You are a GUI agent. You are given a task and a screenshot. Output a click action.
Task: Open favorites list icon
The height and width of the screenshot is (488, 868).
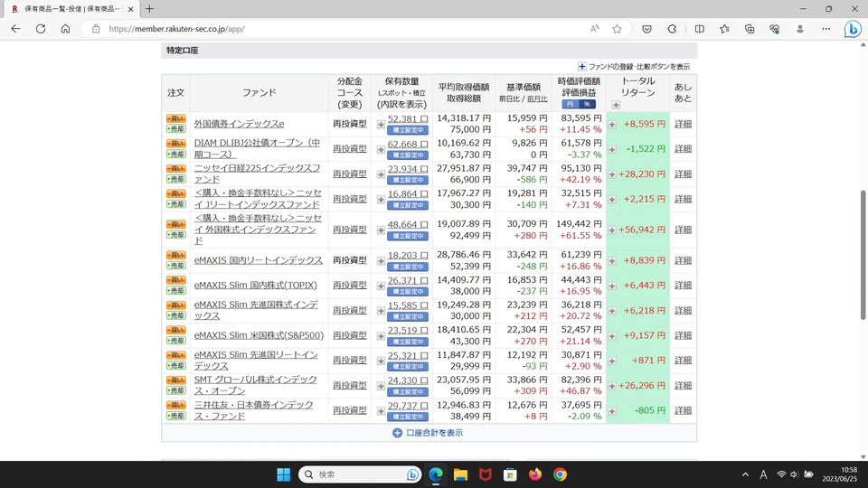[x=724, y=29]
